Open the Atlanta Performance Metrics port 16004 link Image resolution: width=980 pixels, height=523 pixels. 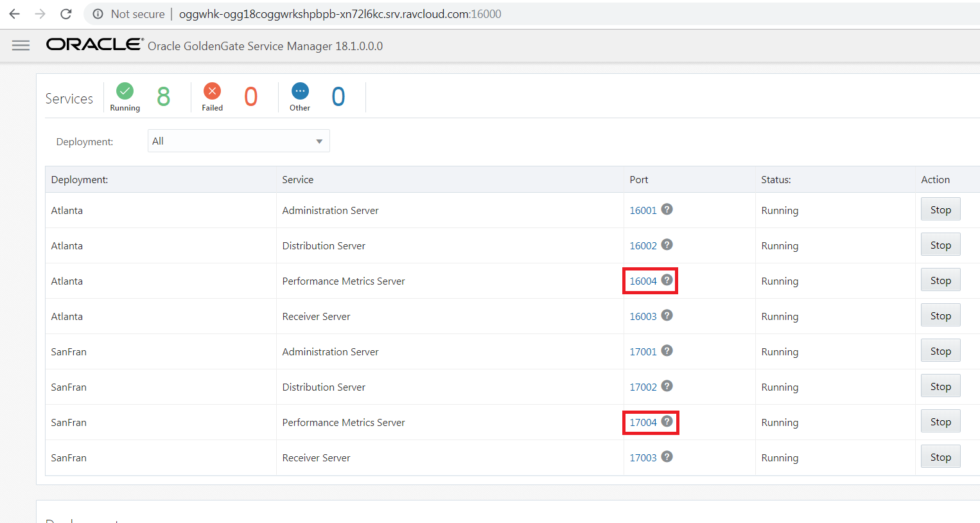[x=643, y=281]
